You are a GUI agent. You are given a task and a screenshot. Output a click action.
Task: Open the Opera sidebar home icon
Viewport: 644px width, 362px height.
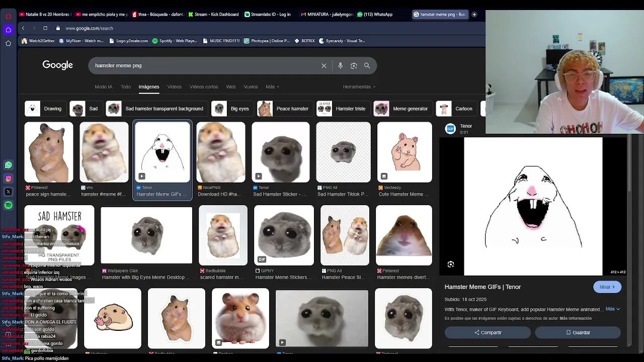[x=8, y=30]
